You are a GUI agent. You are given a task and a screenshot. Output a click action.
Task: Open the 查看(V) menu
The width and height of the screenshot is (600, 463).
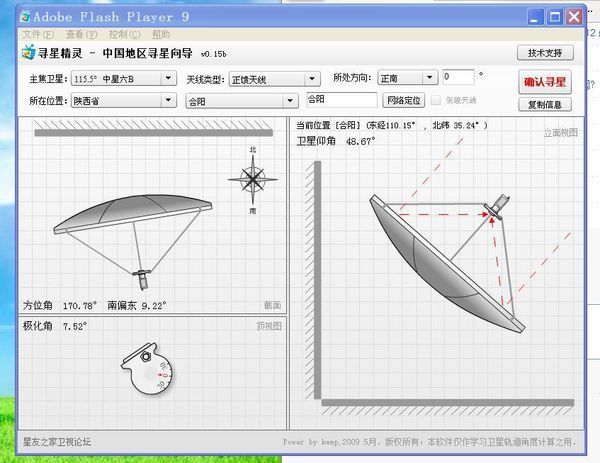pos(81,34)
